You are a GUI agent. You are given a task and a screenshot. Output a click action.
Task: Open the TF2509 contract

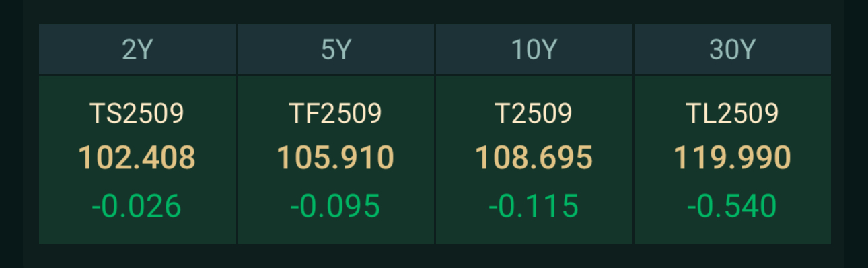pos(336,114)
